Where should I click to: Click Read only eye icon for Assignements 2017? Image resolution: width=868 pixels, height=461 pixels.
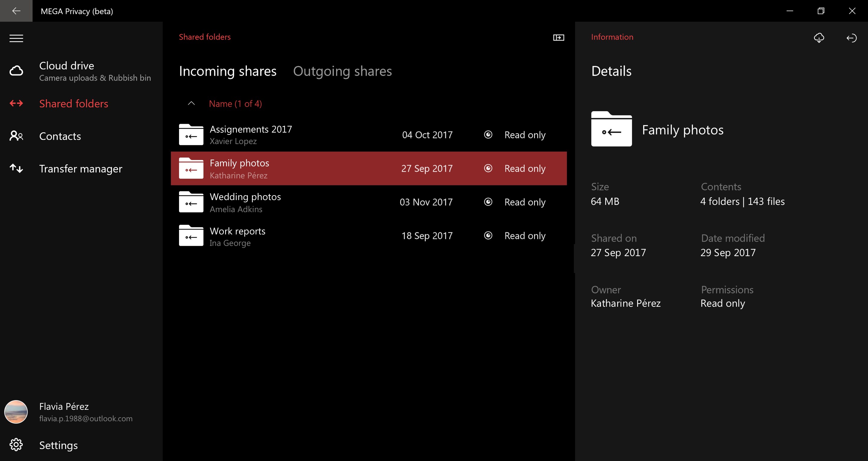tap(488, 135)
